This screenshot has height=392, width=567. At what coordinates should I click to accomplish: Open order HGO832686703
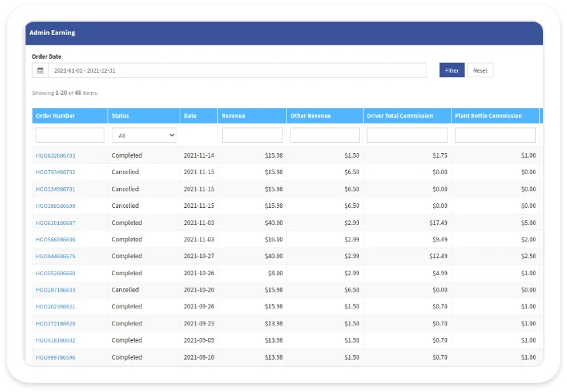(x=56, y=155)
